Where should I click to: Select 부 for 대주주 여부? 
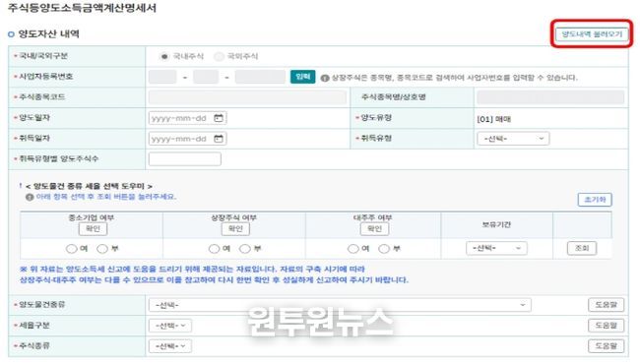[x=384, y=249]
